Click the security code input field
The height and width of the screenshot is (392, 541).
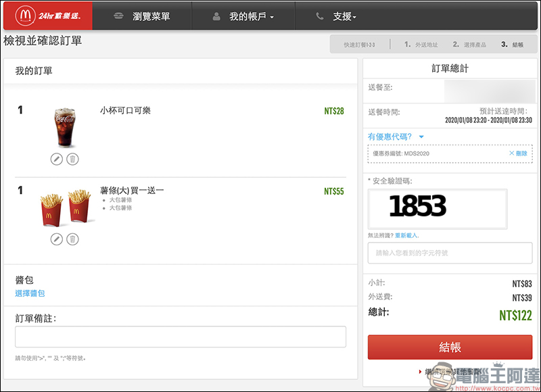pos(450,253)
